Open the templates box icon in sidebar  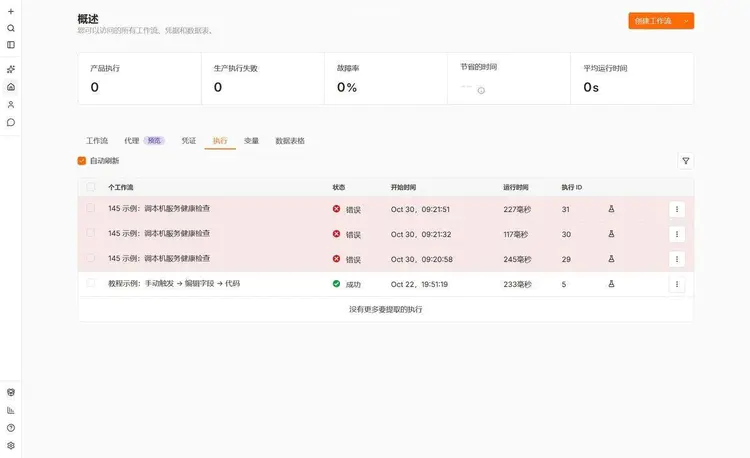click(11, 393)
